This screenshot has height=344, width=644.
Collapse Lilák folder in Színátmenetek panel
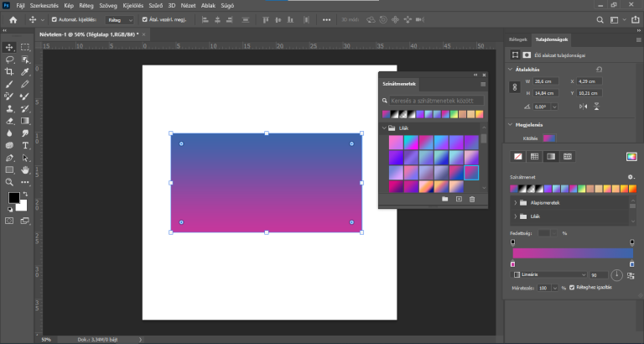[384, 128]
